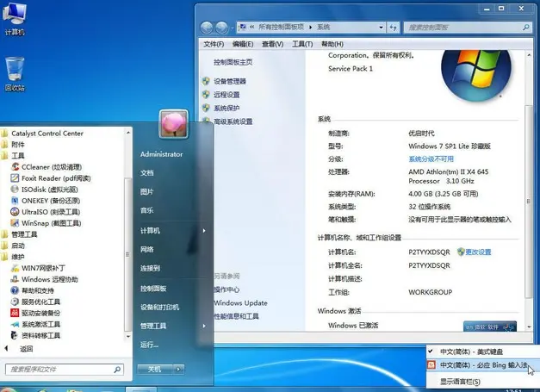Open 系统保护 from the sidebar

tap(227, 109)
